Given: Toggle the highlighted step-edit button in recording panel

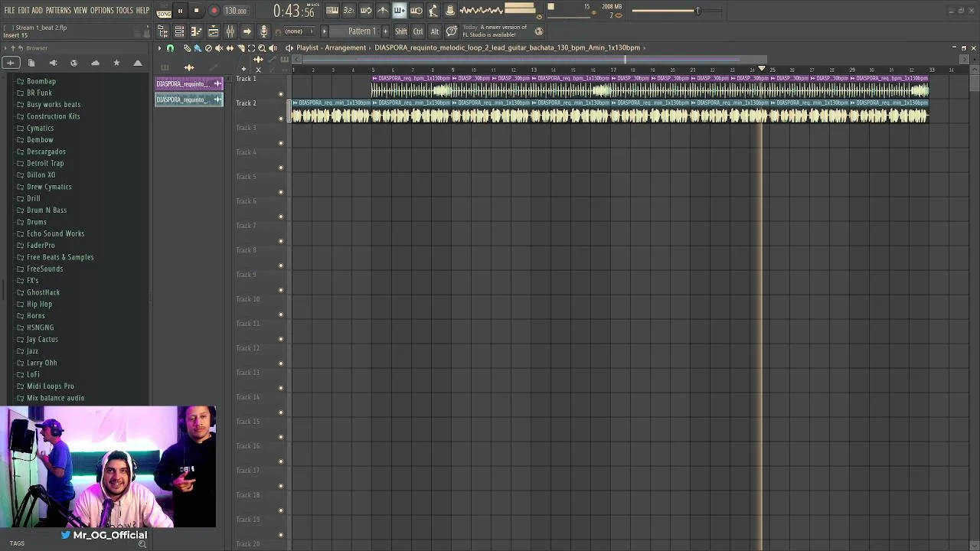Looking at the screenshot, I should point(399,11).
